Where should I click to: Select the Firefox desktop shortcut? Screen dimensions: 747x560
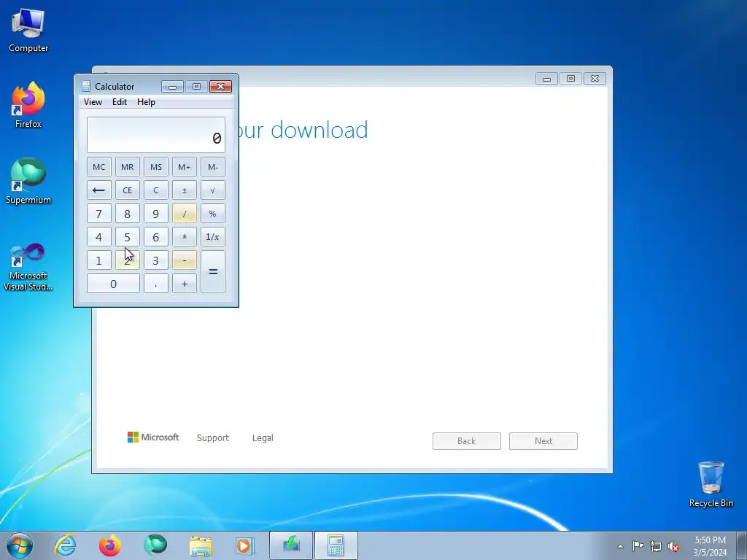pos(28,105)
